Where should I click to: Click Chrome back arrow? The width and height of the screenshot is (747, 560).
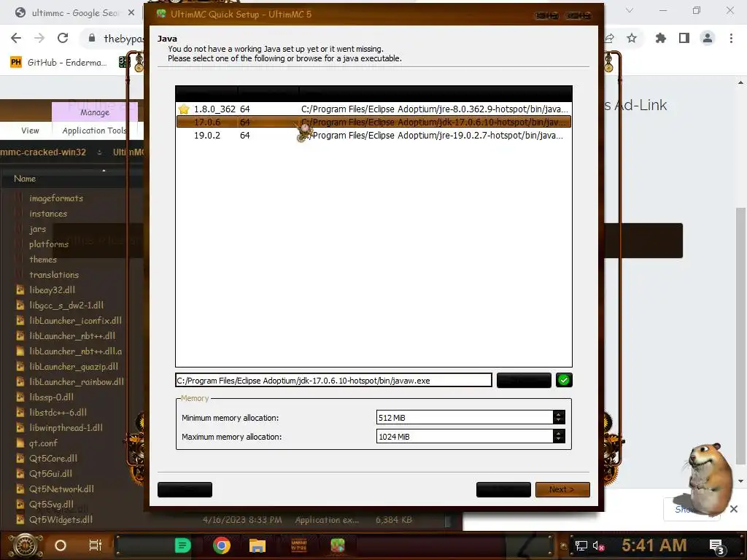(16, 38)
